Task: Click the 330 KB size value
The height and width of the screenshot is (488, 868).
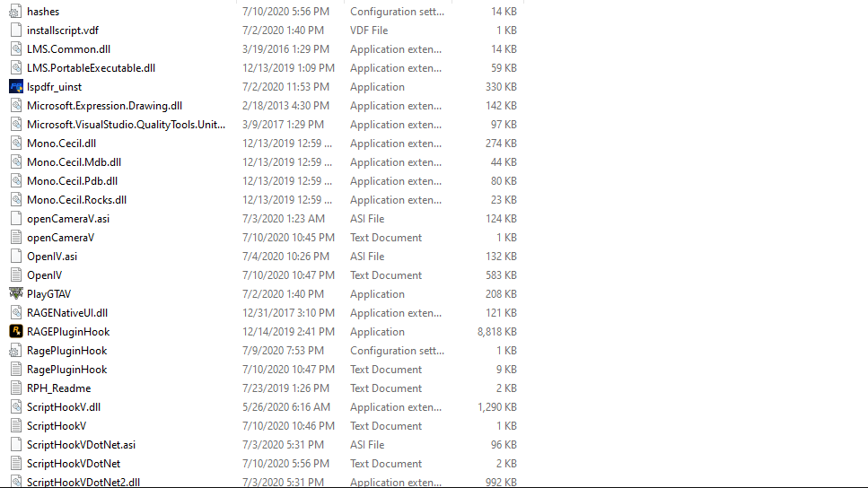Action: pyautogui.click(x=501, y=87)
